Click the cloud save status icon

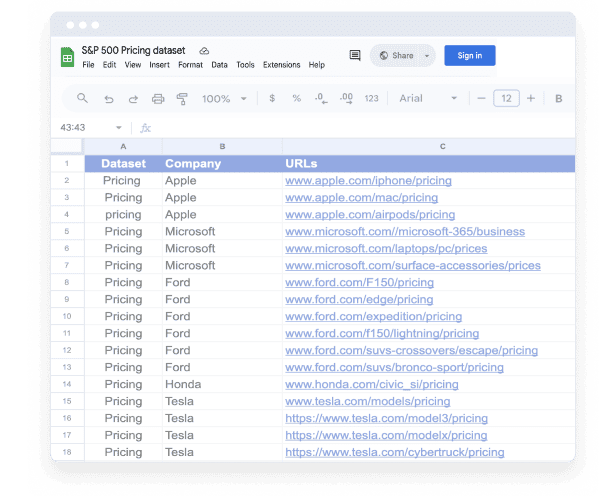(204, 51)
